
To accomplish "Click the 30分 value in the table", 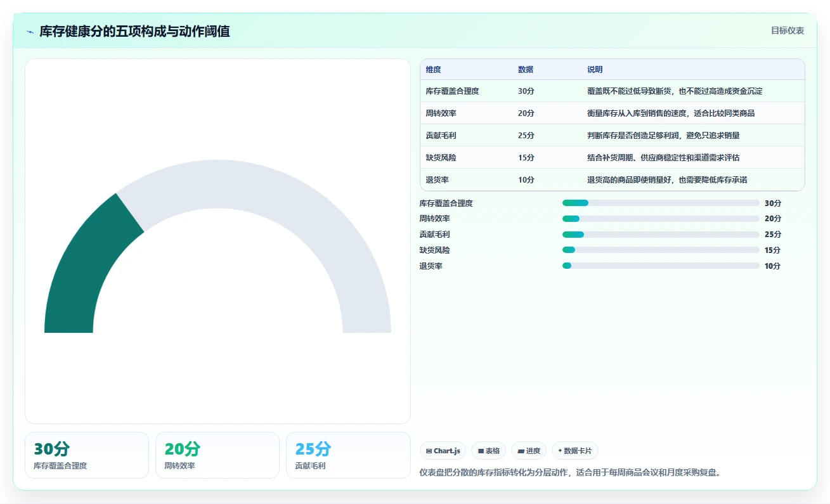I will pos(526,91).
